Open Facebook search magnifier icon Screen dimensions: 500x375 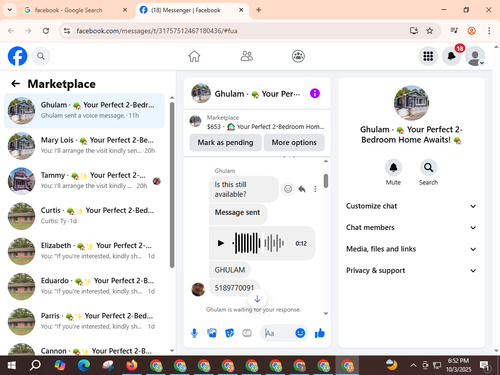(x=41, y=56)
